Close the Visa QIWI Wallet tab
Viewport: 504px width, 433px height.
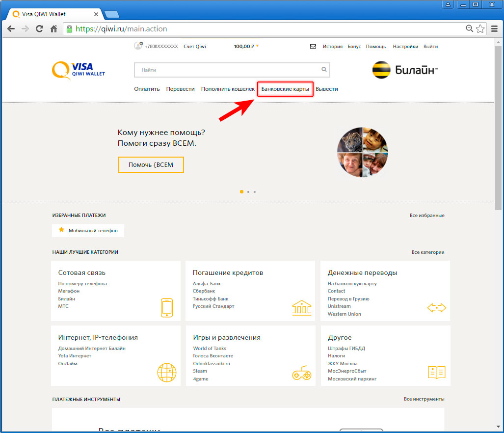(96, 14)
